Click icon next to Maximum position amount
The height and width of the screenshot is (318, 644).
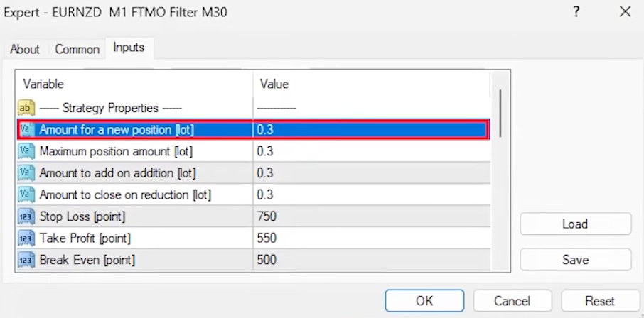click(26, 151)
